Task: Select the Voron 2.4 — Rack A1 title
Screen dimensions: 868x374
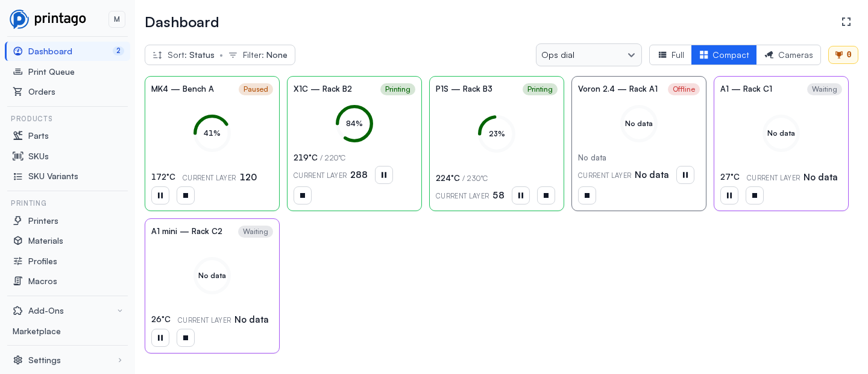Action: 618,89
